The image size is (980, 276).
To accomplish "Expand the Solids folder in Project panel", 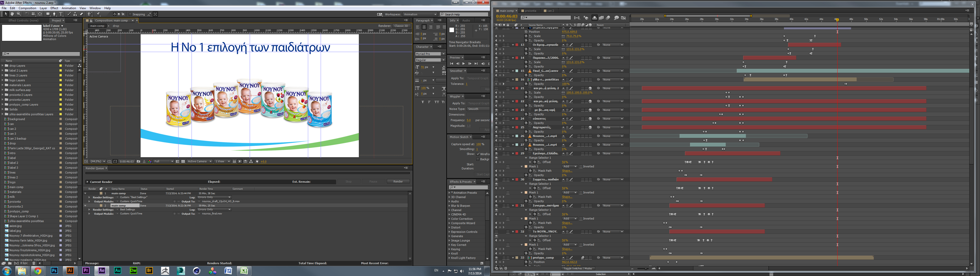I will (x=2, y=109).
